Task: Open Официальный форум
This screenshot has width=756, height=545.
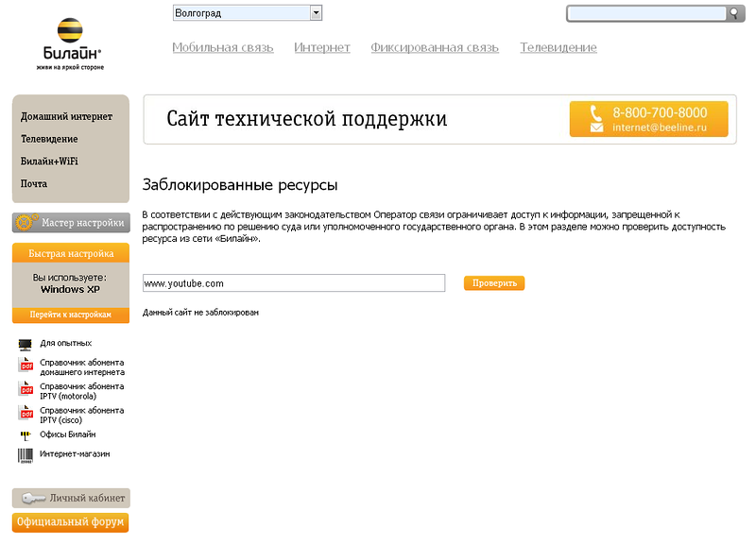Action: pos(70,522)
